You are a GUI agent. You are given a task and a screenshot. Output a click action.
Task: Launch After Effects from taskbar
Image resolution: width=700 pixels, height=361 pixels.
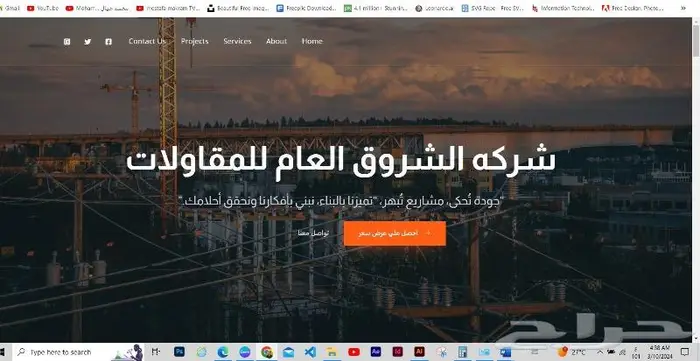[x=376, y=352]
